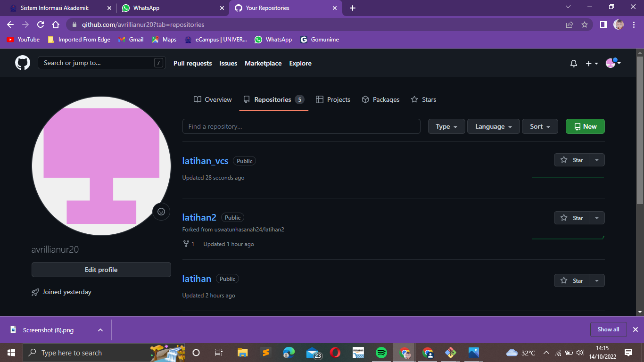Click the Find a repository search field
Screen dimensions: 644x362
click(301, 126)
